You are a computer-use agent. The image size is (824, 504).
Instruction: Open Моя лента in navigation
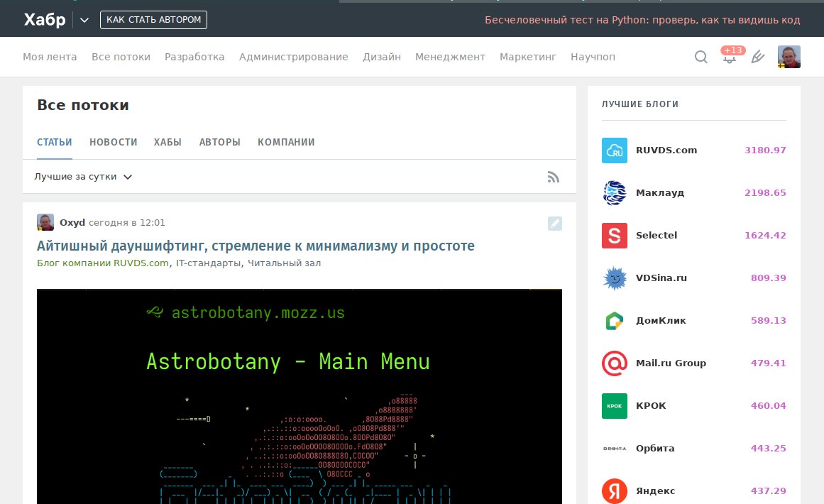(x=50, y=57)
